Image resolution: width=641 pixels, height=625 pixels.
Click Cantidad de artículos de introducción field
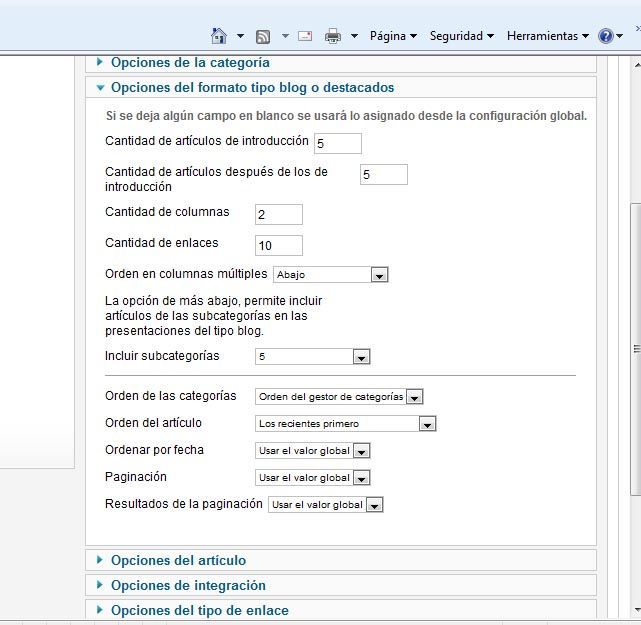pyautogui.click(x=338, y=143)
